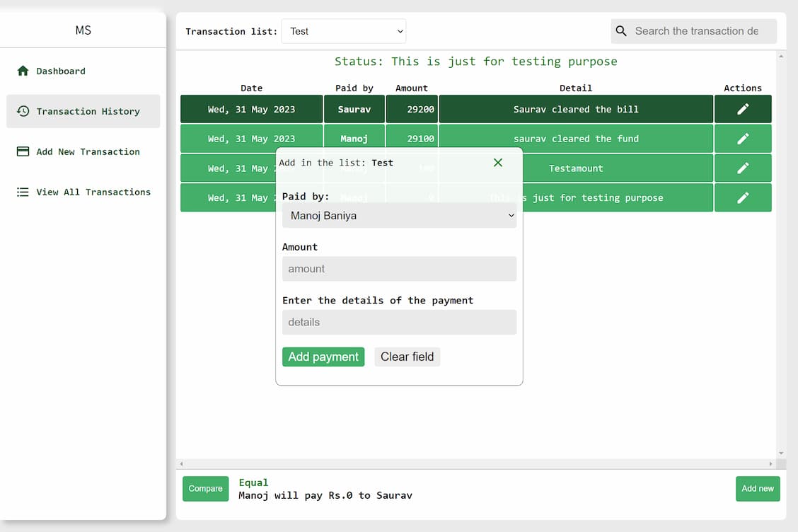This screenshot has height=532, width=798.
Task: Click the Detail column header
Action: (x=576, y=88)
